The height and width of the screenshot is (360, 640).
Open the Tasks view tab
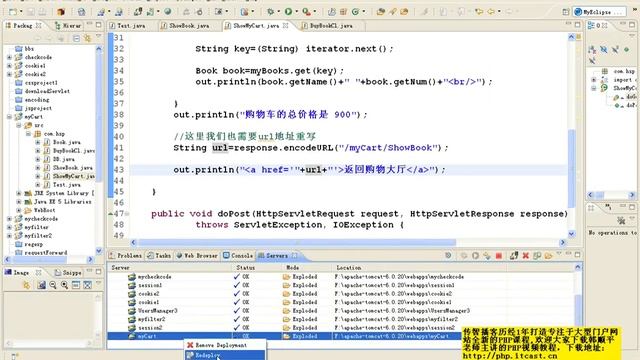coord(159,256)
